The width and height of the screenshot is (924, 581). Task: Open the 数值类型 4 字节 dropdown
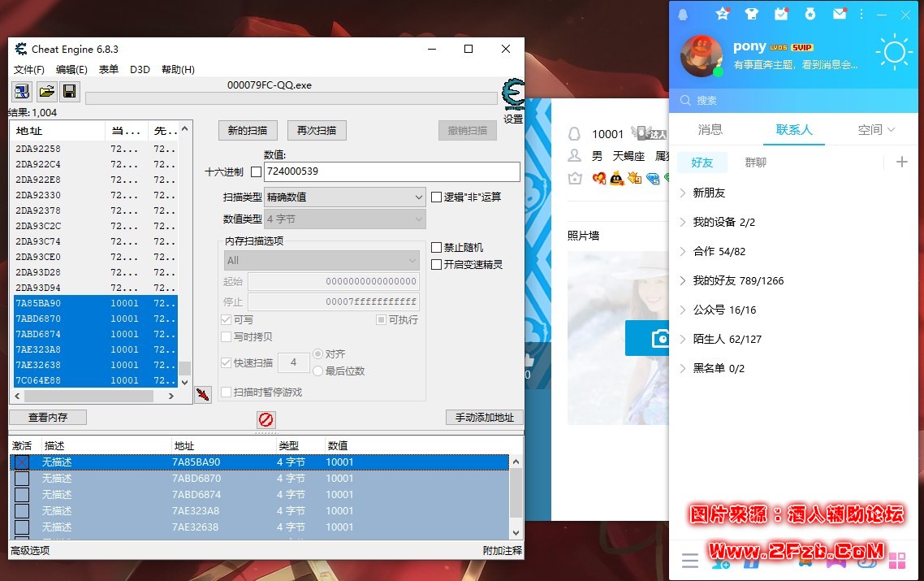coord(345,219)
